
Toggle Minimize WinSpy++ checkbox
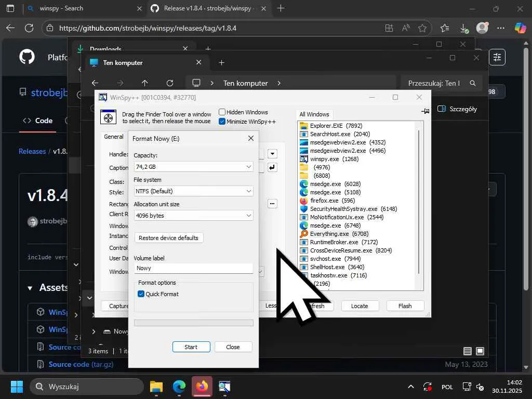(x=222, y=122)
